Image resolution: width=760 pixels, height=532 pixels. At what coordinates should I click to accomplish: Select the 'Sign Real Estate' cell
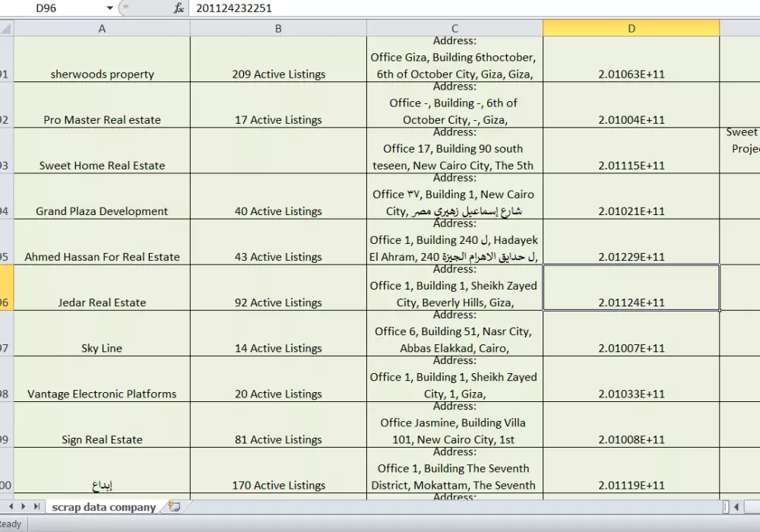pos(102,424)
